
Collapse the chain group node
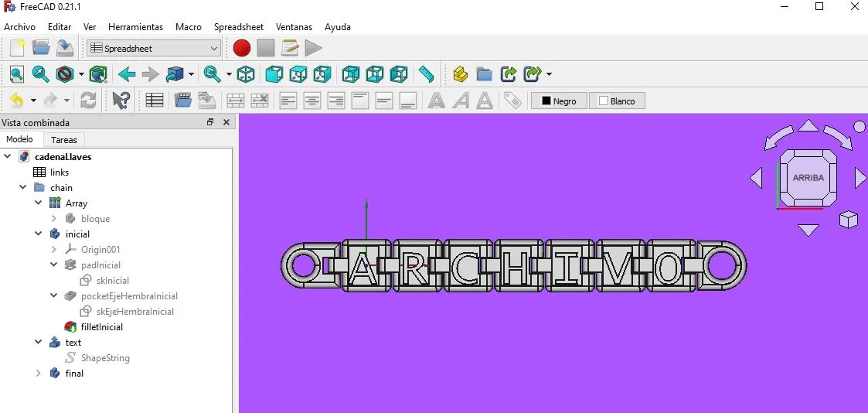pos(22,188)
